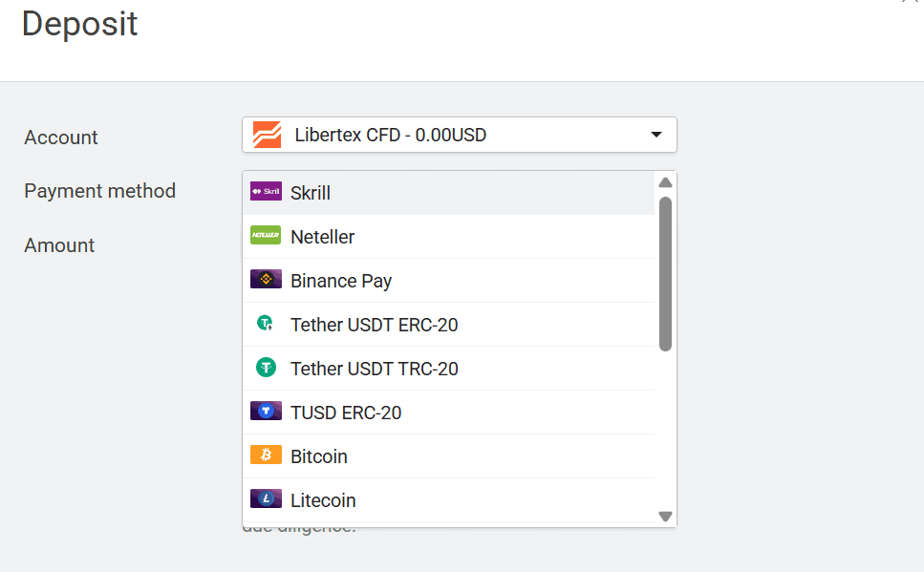The height and width of the screenshot is (572, 924).
Task: Click the Deposit page title
Action: (79, 25)
